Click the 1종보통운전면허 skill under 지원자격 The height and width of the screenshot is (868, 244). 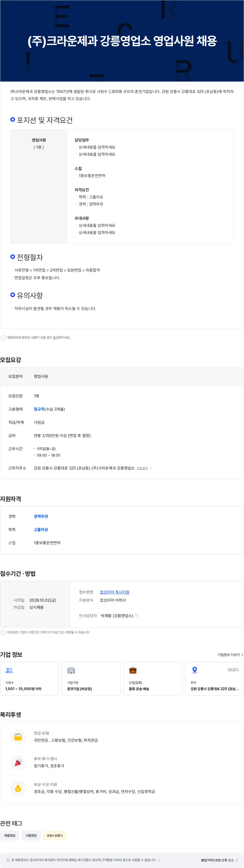point(47,542)
